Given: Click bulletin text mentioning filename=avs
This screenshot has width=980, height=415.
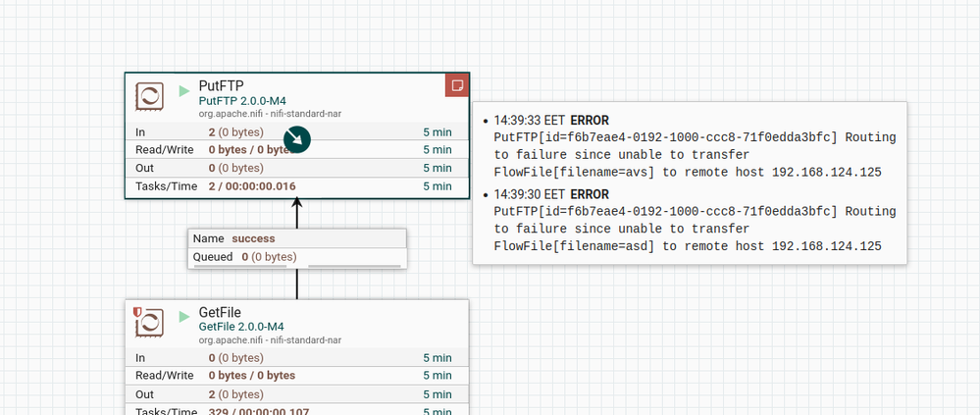Looking at the screenshot, I should (695, 155).
